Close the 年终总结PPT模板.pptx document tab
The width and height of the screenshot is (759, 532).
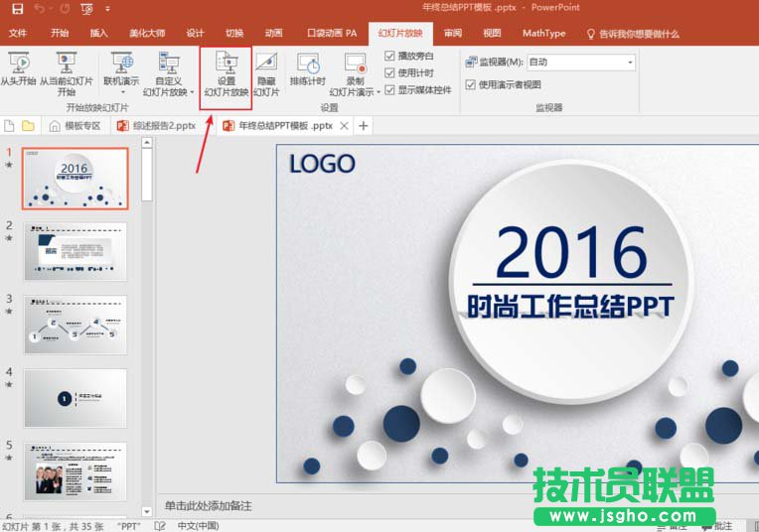click(344, 126)
